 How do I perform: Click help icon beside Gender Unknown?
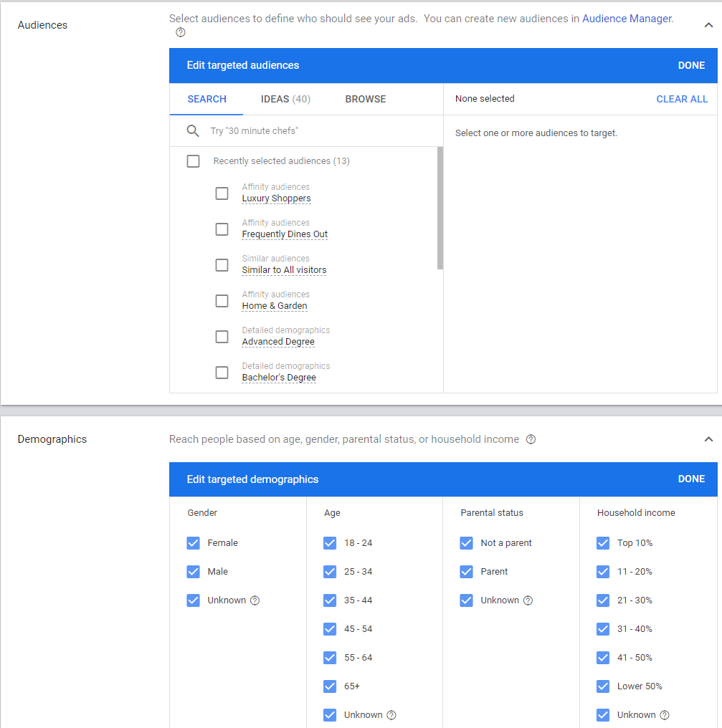tap(255, 600)
